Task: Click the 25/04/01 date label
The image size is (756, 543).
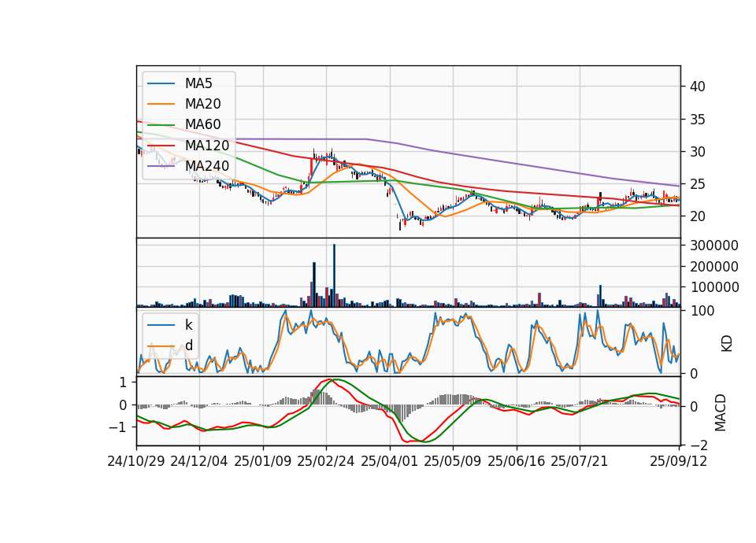Action: tap(390, 461)
